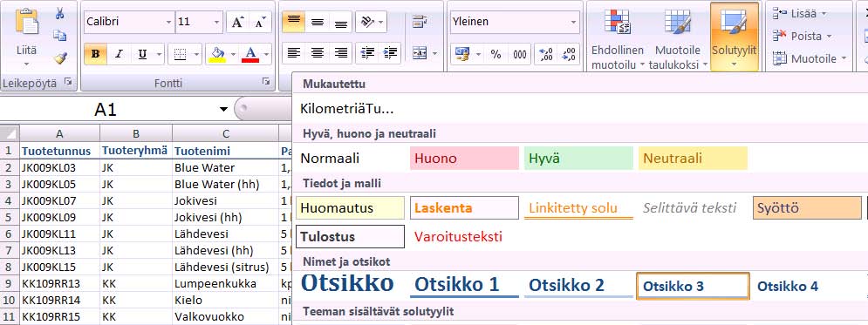Open the underline style dropdown arrow
Screen dimensions: 868x325
160,54
